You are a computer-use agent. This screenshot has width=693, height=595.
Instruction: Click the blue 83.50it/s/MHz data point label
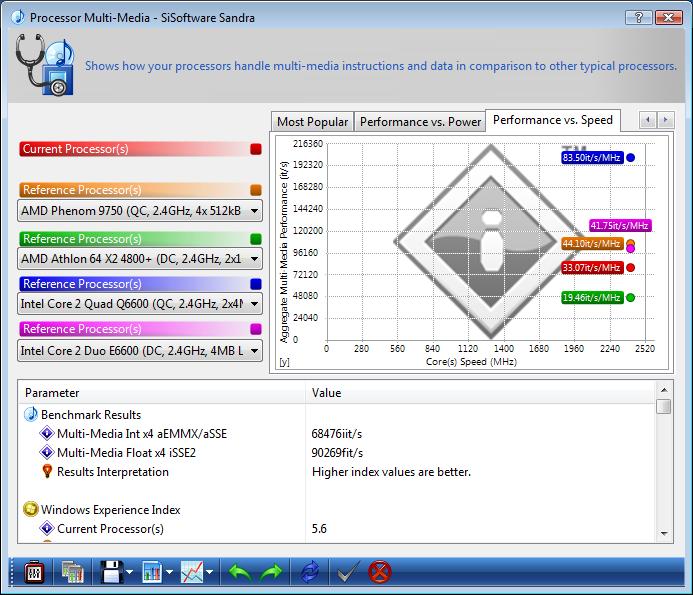click(x=592, y=158)
